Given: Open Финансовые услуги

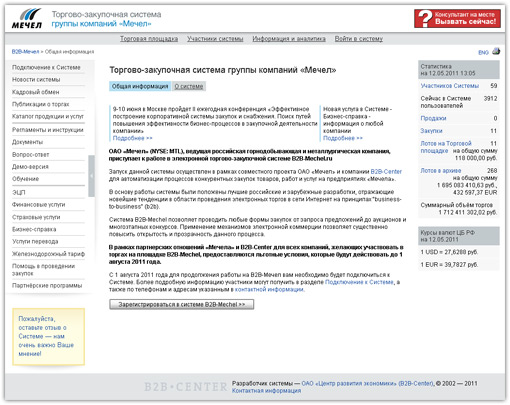Looking at the screenshot, I should 39,205.
